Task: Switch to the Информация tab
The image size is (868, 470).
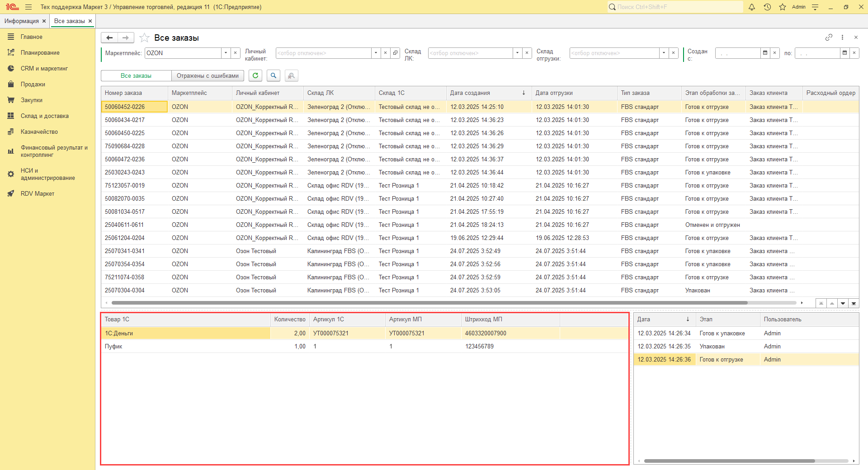Action: [x=21, y=21]
